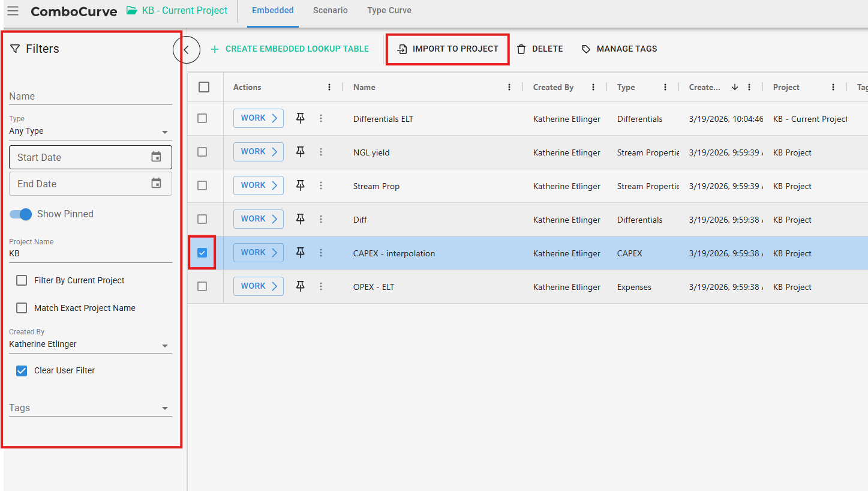
Task: Open more options for NGL yield row
Action: click(x=321, y=152)
